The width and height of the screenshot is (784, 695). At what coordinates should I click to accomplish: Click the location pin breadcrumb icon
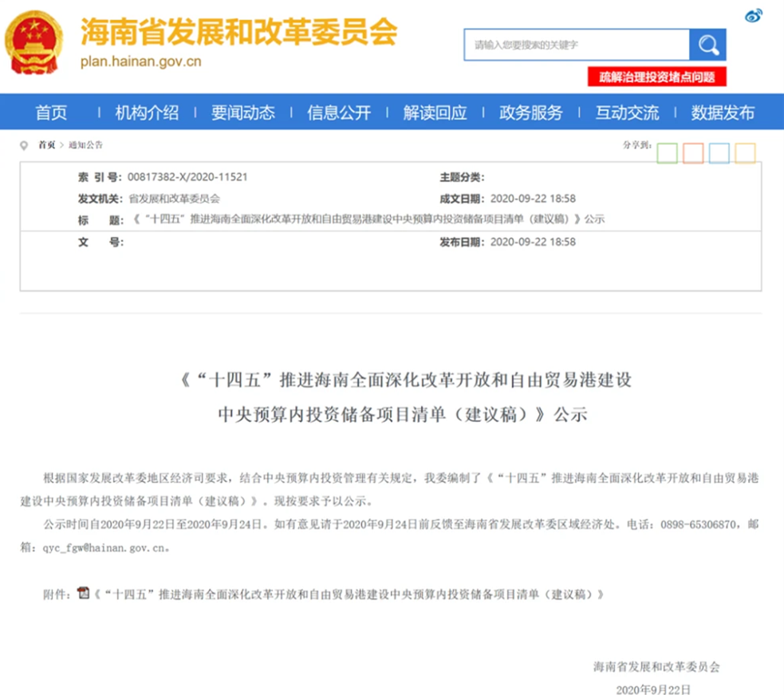click(x=26, y=145)
